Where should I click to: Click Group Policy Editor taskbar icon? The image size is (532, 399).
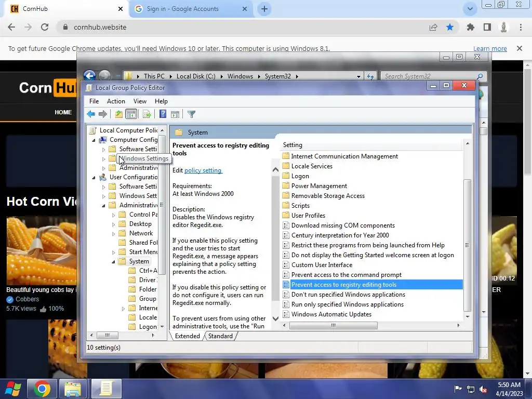(106, 389)
